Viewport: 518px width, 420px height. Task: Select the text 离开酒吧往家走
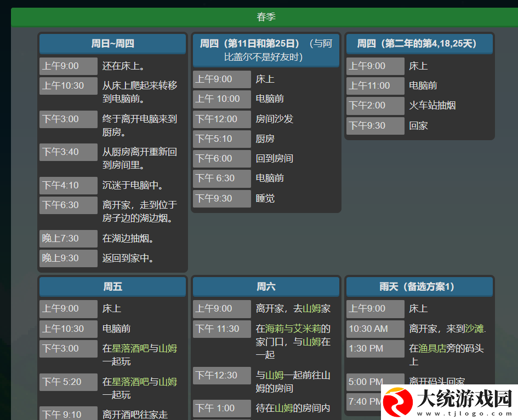(135, 415)
